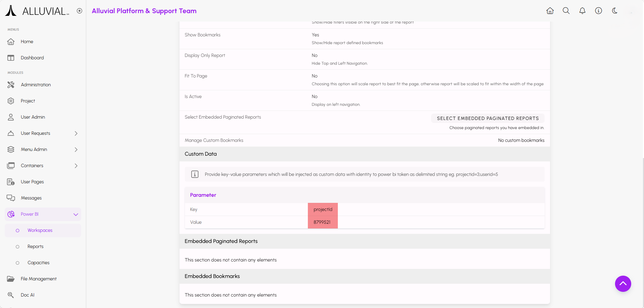Image resolution: width=644 pixels, height=308 pixels.
Task: Click the Custom Data info box icon
Action: [195, 174]
